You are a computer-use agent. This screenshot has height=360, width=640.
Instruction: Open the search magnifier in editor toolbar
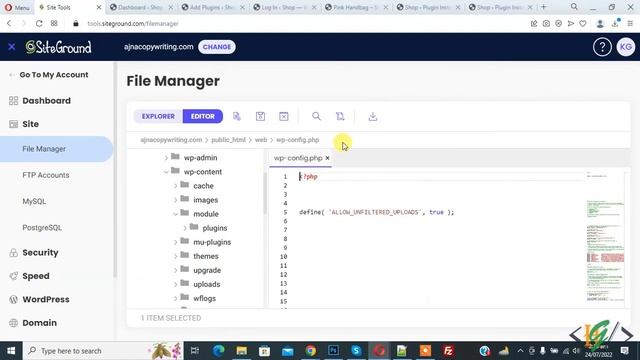coord(316,116)
